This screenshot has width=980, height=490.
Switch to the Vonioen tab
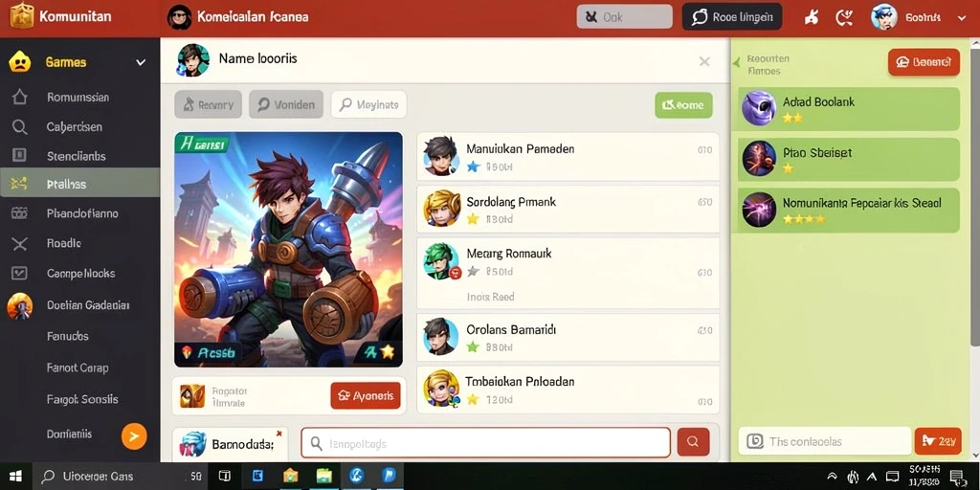286,104
